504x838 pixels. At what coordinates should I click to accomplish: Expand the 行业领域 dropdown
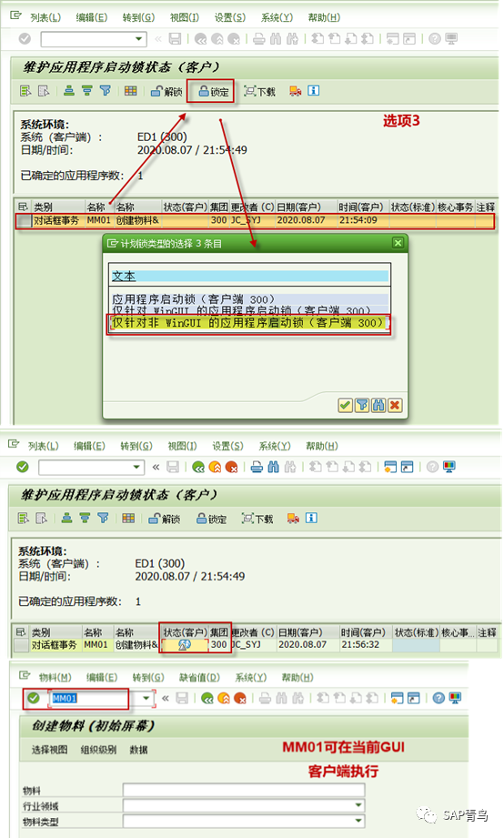pos(358,805)
